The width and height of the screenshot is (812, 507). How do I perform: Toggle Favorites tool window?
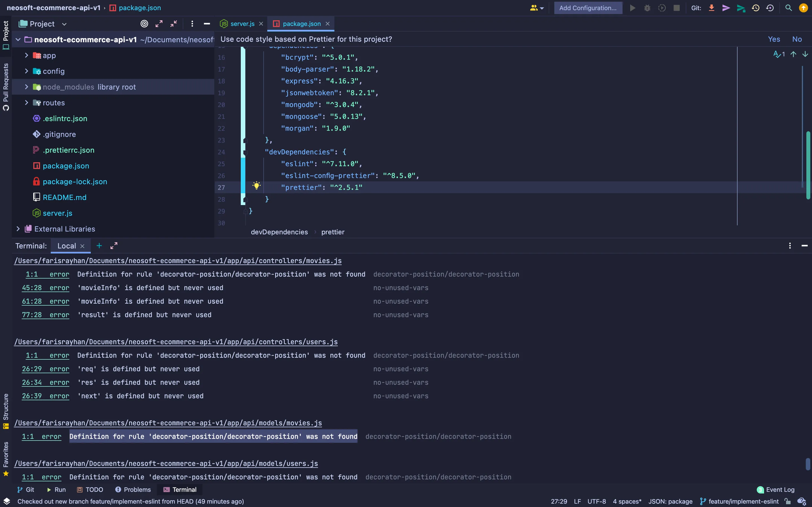(6, 458)
